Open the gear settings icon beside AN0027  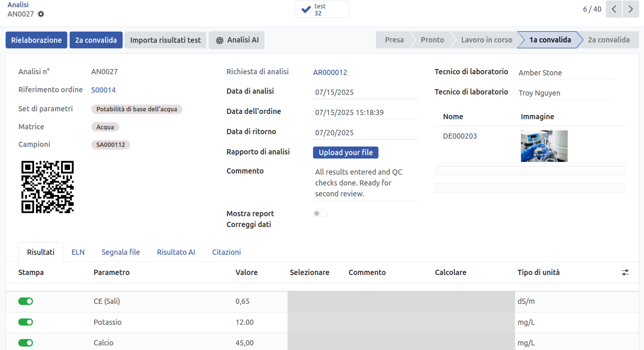coord(41,14)
